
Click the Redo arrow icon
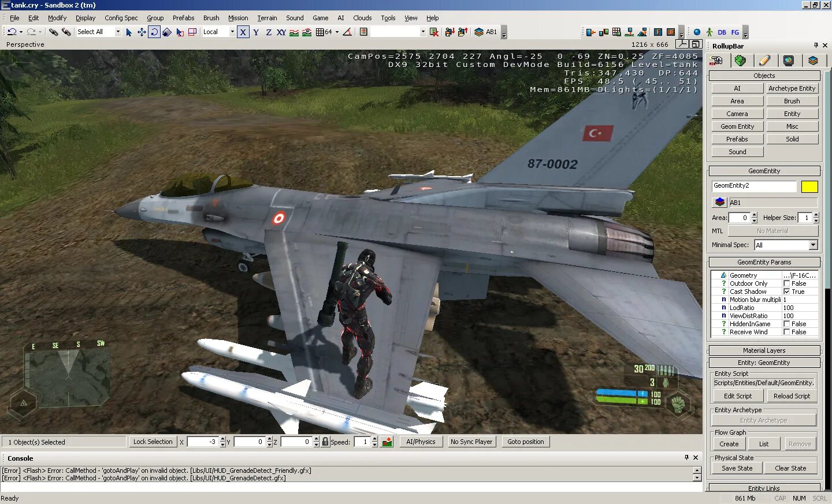pos(31,32)
